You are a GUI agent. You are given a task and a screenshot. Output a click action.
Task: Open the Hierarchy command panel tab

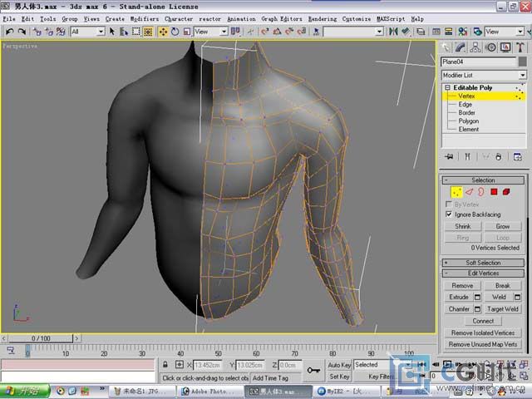click(475, 47)
